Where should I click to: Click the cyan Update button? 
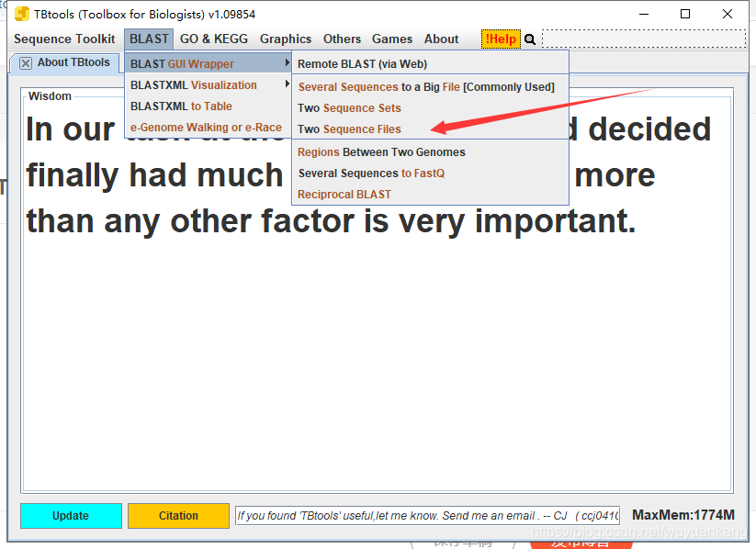(x=71, y=516)
